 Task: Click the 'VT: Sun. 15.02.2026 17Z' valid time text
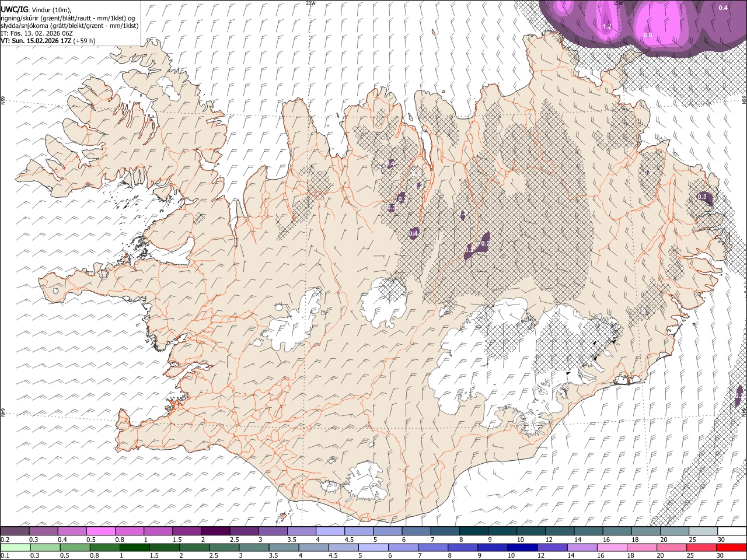pos(36,41)
